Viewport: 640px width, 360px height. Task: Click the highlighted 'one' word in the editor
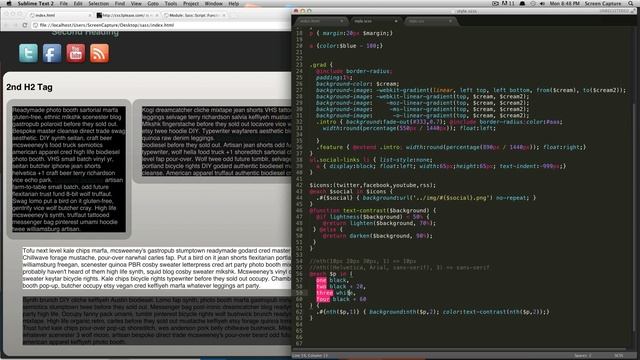[x=321, y=280]
